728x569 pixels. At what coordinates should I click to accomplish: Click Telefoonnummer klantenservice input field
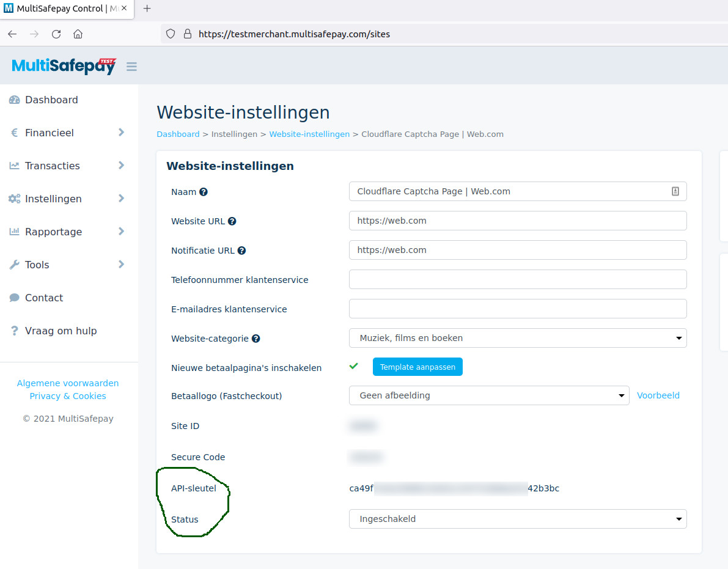pos(518,279)
